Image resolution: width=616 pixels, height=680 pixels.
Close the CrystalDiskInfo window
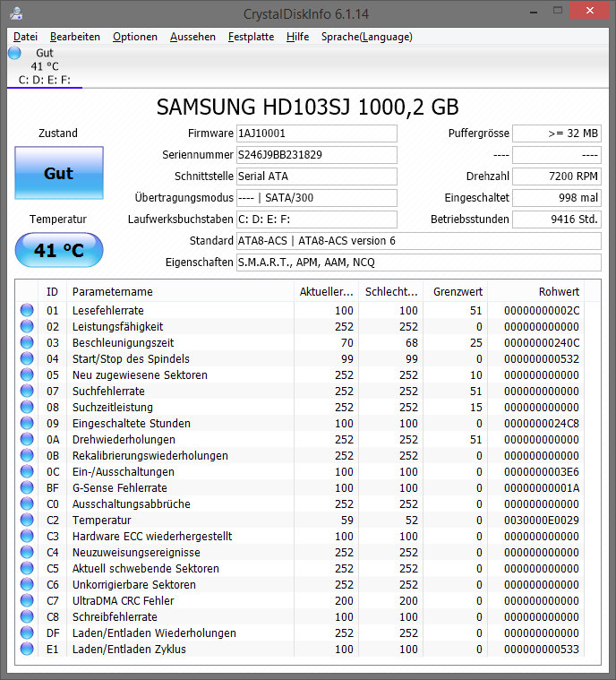coord(590,11)
